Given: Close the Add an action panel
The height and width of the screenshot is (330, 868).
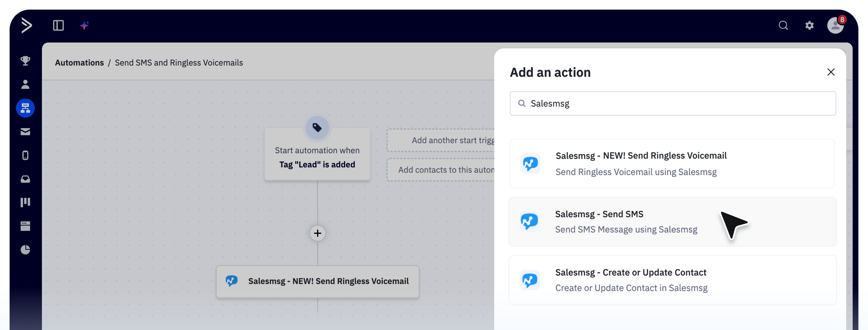Looking at the screenshot, I should (x=831, y=72).
